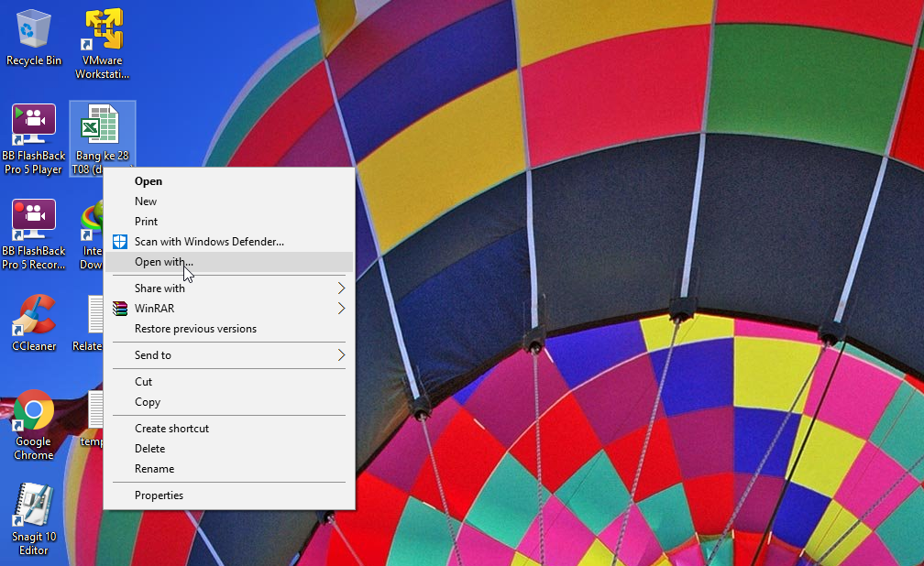The width and height of the screenshot is (924, 566).
Task: Click Create shortcut menu entry
Action: [230, 429]
